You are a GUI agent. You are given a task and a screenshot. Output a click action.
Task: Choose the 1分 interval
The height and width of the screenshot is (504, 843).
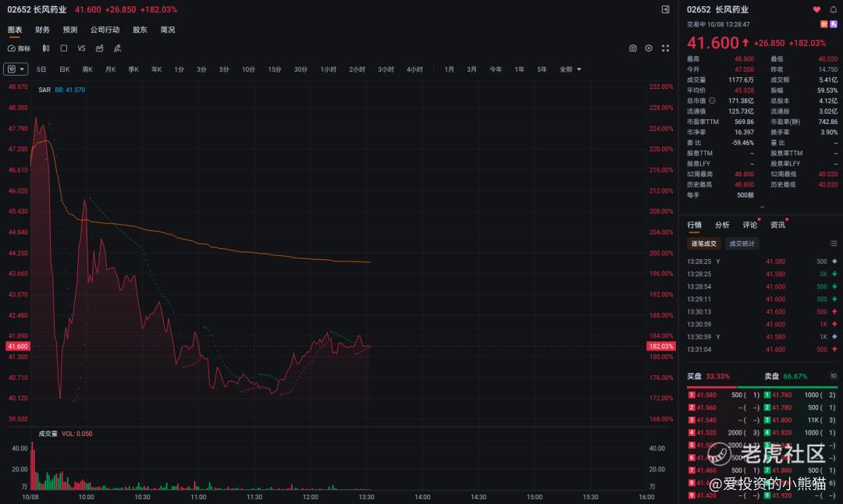(x=180, y=69)
